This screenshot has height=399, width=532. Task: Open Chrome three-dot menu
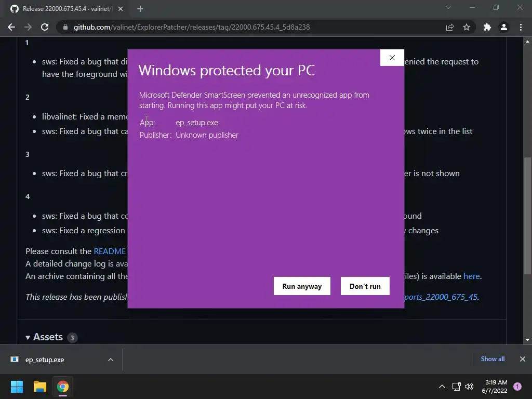[x=521, y=27]
